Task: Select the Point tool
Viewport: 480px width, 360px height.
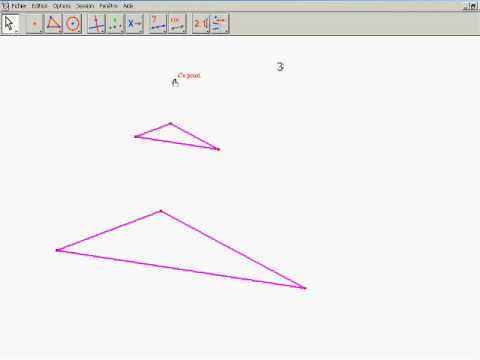Action: point(35,24)
